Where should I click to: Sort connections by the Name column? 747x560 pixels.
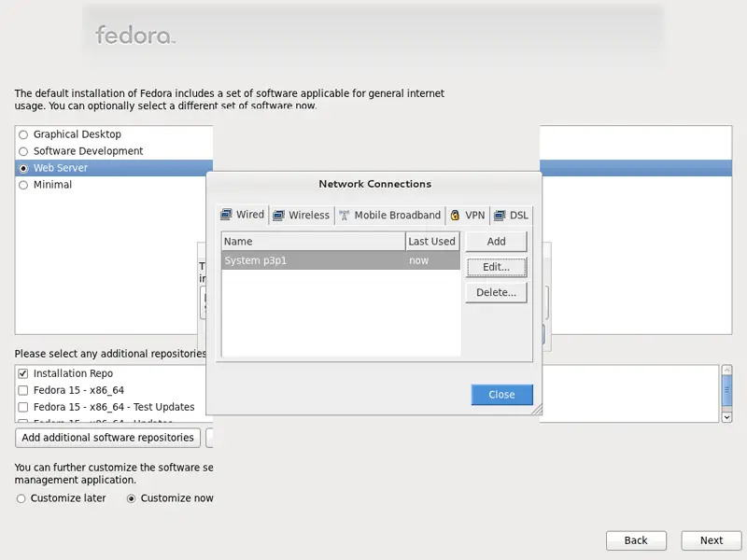tap(314, 242)
